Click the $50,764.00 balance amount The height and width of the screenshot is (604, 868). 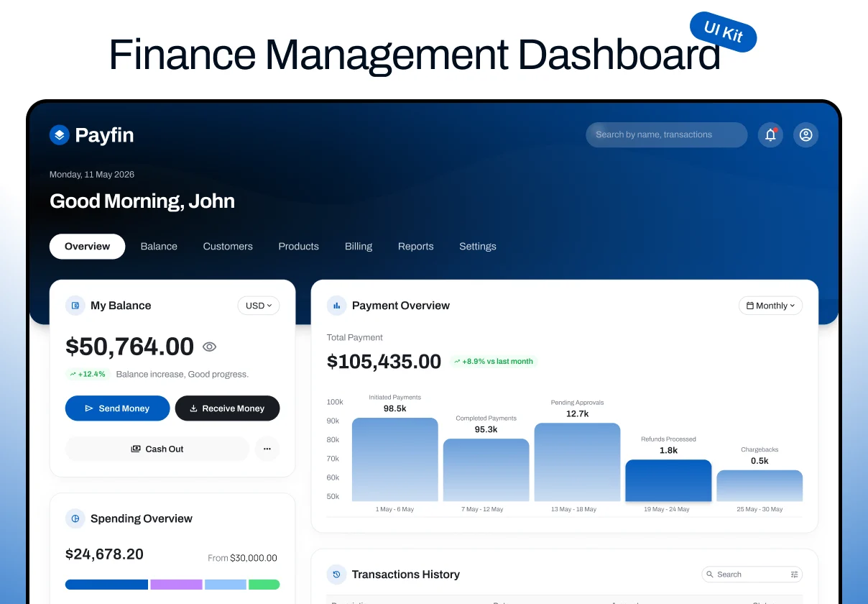(129, 347)
